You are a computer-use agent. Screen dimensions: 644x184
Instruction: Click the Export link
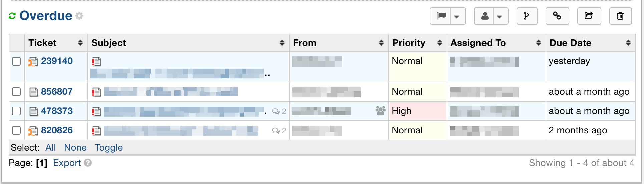[67, 163]
